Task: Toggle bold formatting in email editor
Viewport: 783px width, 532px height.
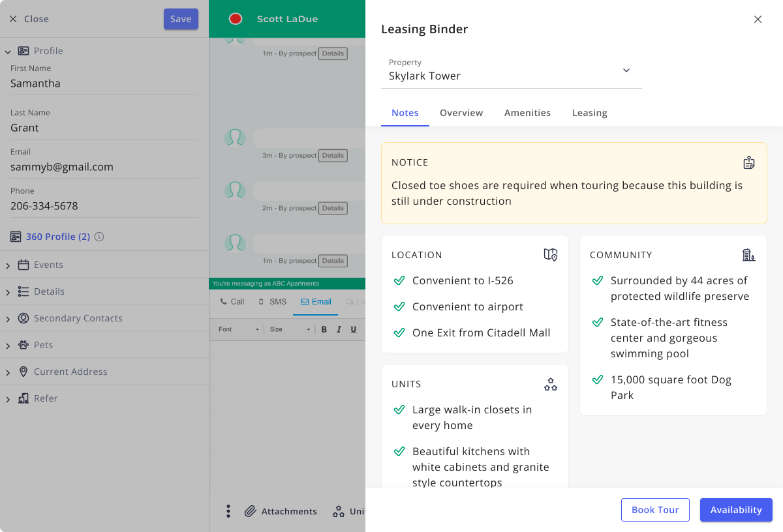Action: pos(324,329)
